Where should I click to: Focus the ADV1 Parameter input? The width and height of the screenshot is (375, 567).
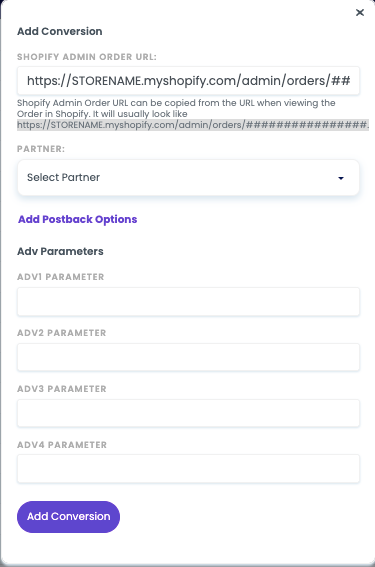click(x=188, y=302)
